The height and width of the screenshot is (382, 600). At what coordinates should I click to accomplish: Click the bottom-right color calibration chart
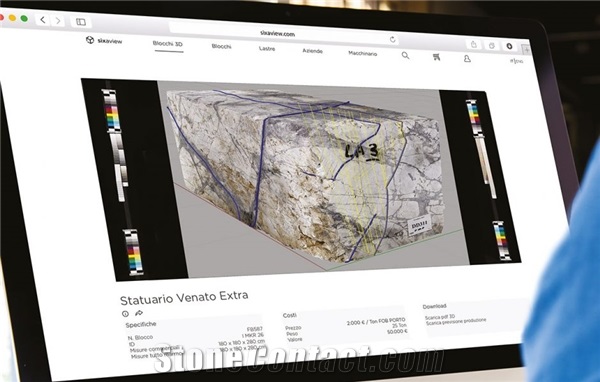501,240
